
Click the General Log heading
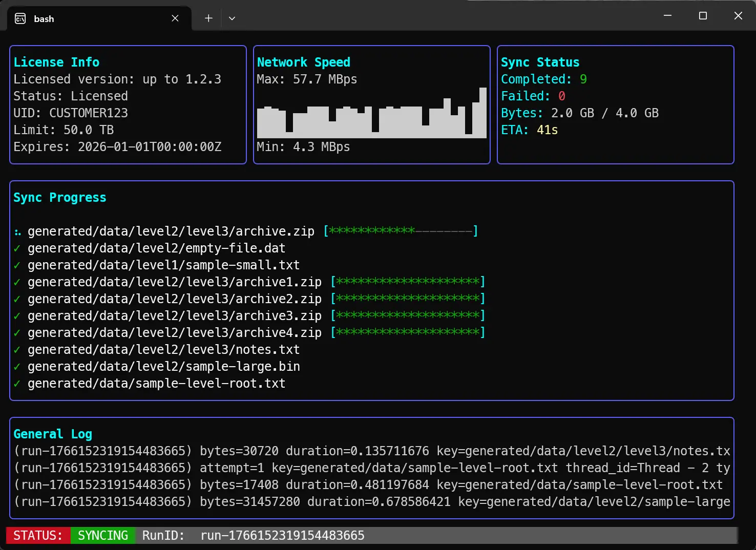point(53,434)
